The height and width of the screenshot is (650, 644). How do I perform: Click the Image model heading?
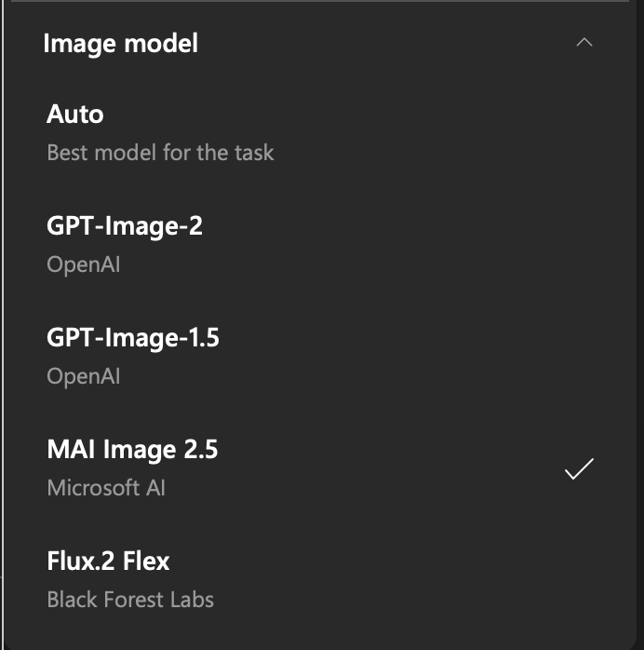[x=120, y=44]
